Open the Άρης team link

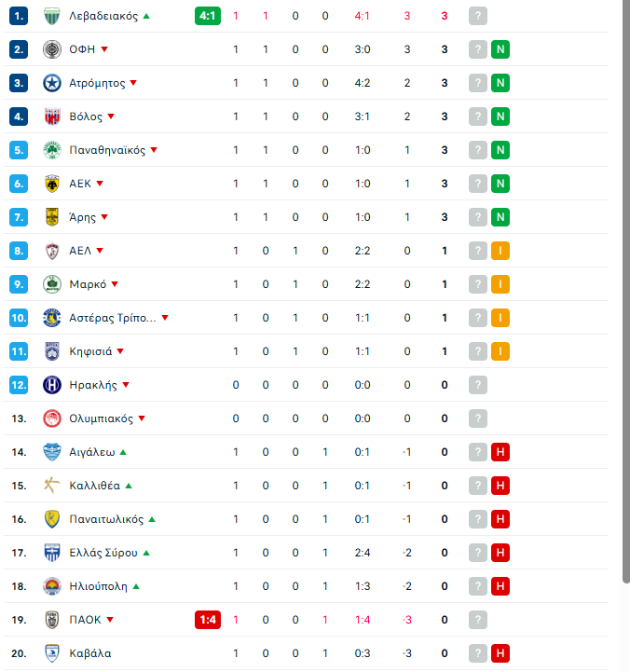click(x=83, y=217)
